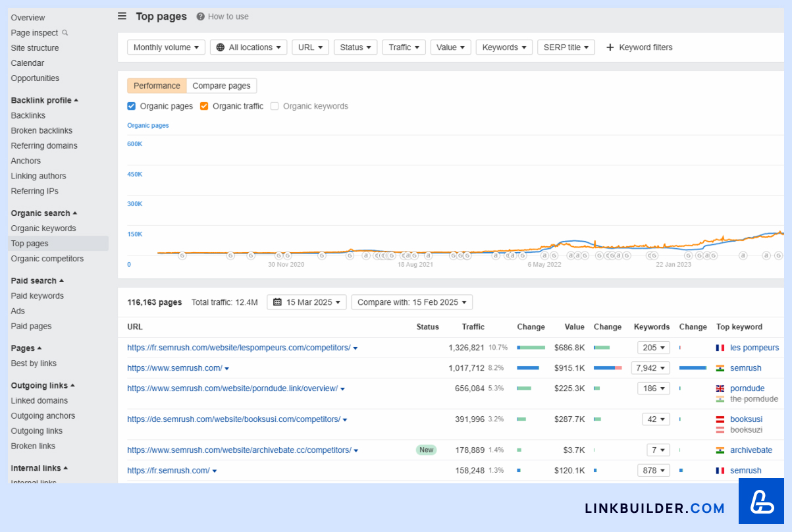This screenshot has width=792, height=532.
Task: Click the magnifier icon beside Page inspect
Action: [x=65, y=33]
